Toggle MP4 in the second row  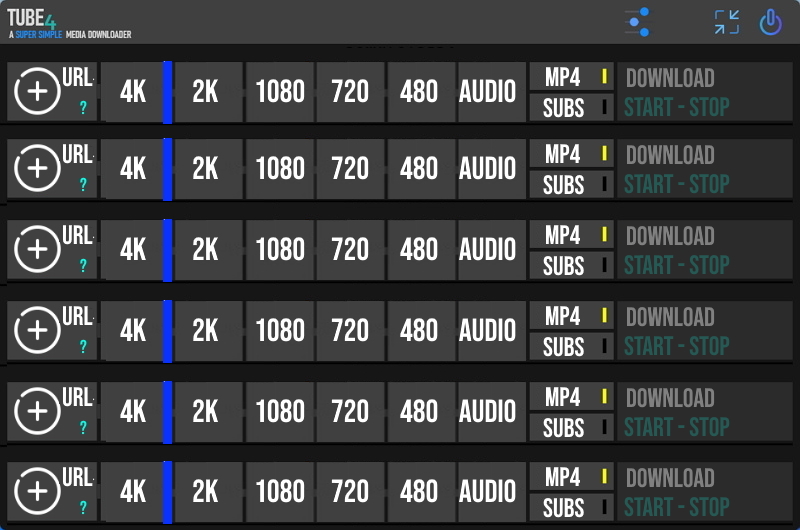(x=571, y=154)
